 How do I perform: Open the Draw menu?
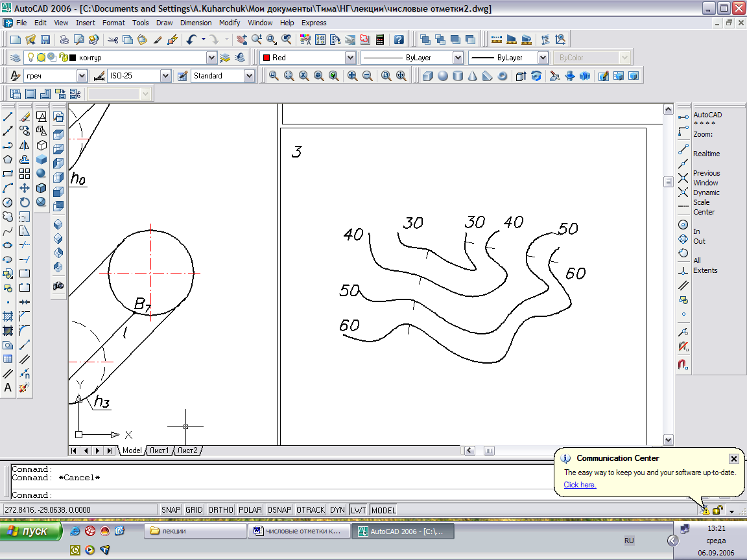click(164, 23)
